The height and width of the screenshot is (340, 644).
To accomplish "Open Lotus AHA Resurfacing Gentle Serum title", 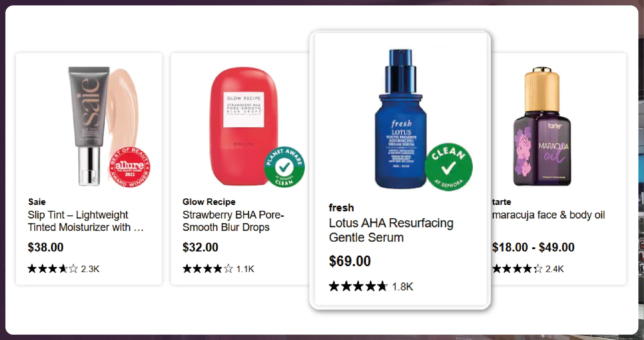I will pos(391,230).
